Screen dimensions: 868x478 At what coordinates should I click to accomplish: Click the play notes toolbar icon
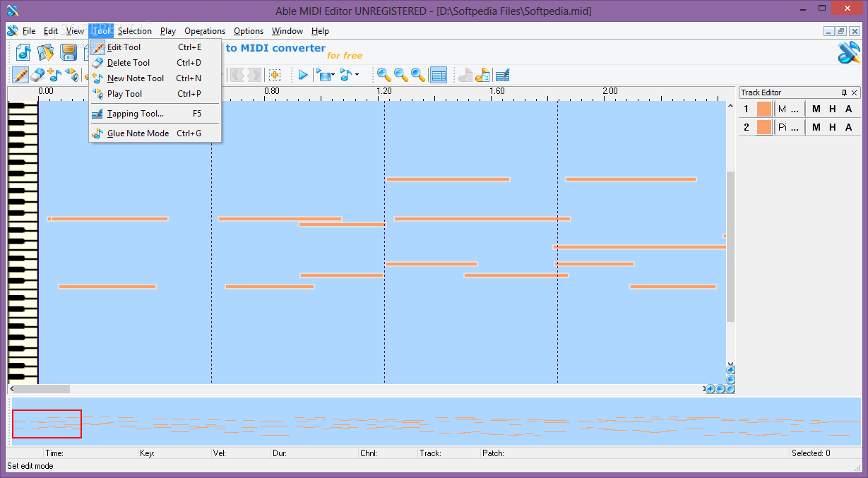tap(346, 75)
